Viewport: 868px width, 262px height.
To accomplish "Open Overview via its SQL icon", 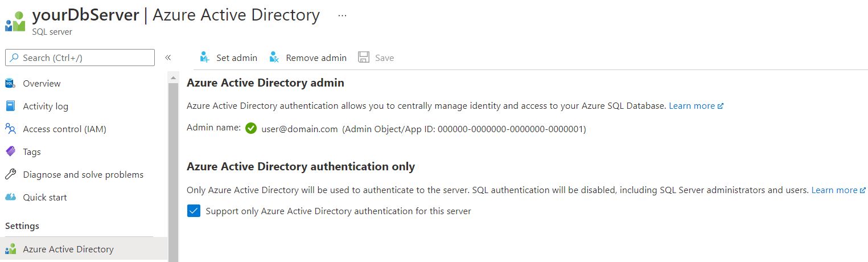I will (10, 84).
